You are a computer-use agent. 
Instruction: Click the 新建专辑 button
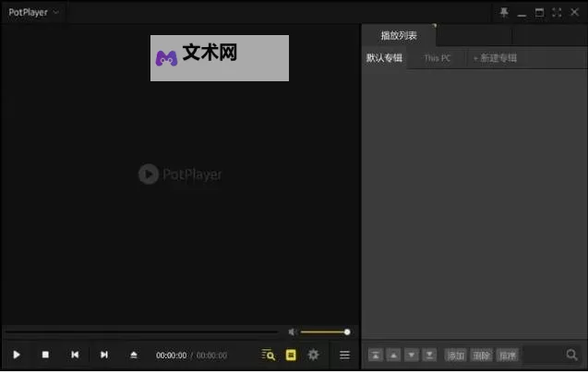click(x=496, y=58)
